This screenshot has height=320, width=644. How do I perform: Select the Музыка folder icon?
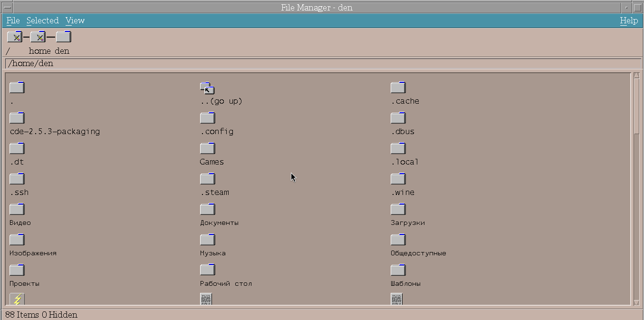(208, 240)
